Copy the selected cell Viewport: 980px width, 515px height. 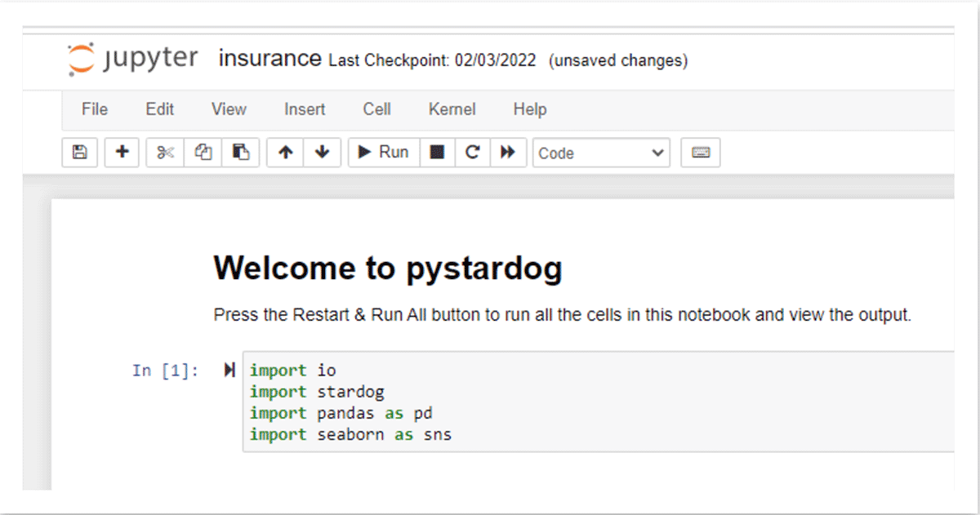click(203, 152)
